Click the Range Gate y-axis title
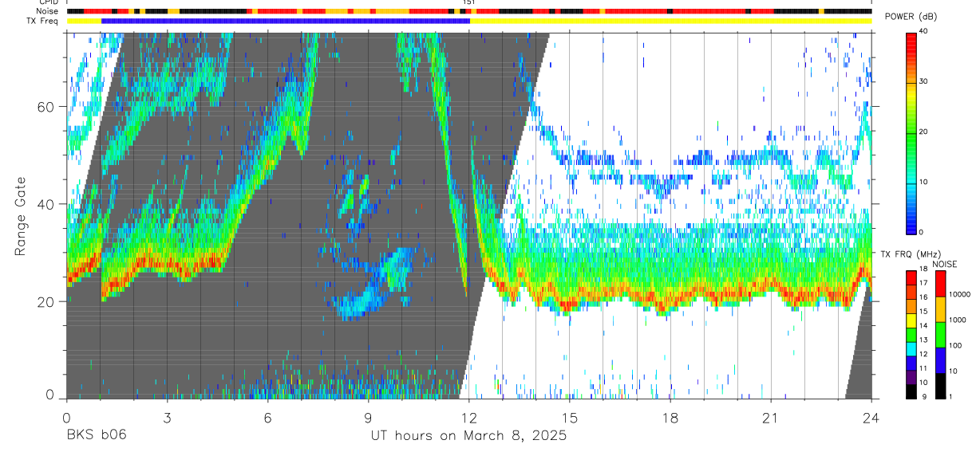 (21, 217)
